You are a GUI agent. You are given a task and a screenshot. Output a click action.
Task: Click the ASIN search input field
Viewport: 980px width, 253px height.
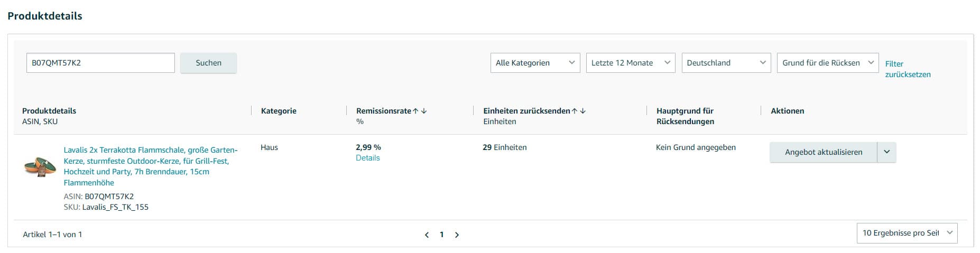(x=100, y=63)
